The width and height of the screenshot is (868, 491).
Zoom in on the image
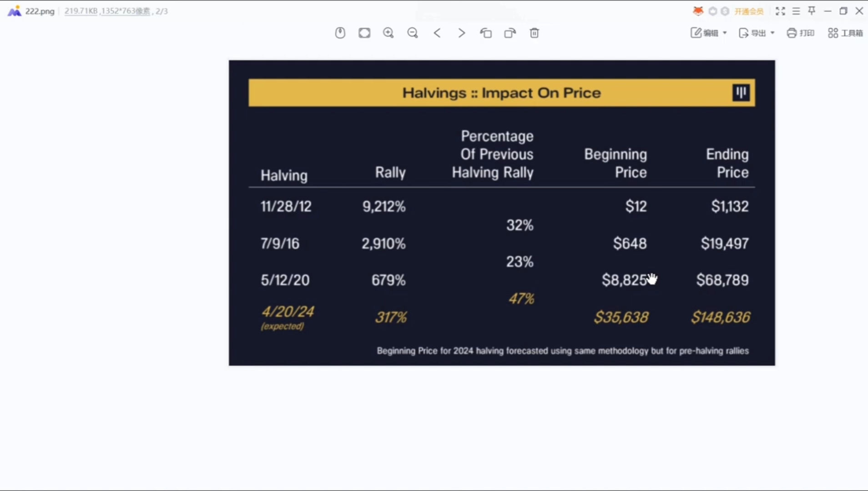pyautogui.click(x=388, y=33)
